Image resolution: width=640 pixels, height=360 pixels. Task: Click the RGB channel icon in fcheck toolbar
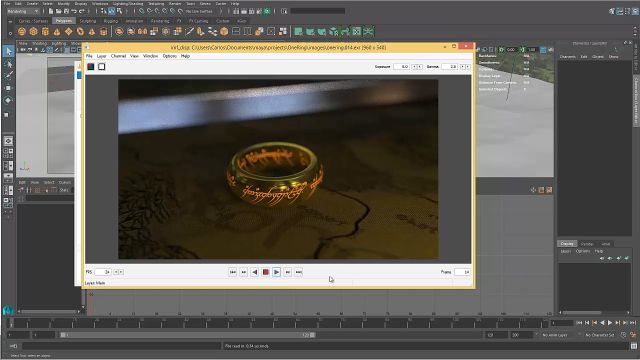(x=91, y=67)
